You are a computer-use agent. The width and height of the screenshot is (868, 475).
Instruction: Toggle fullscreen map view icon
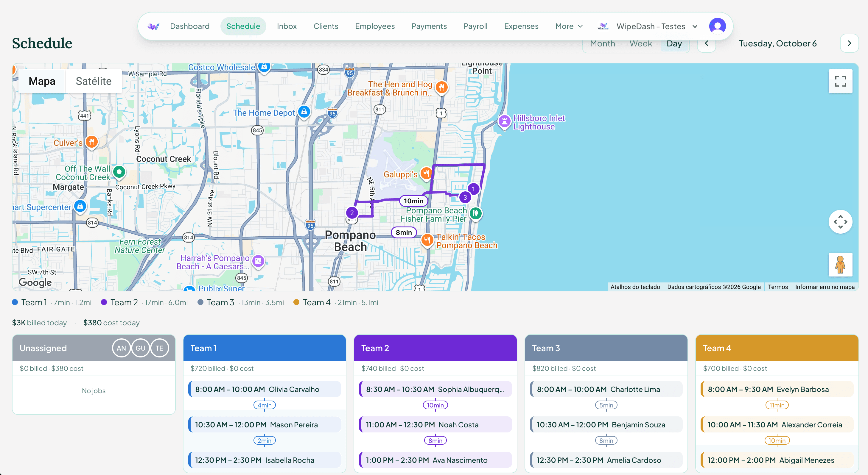pyautogui.click(x=840, y=81)
